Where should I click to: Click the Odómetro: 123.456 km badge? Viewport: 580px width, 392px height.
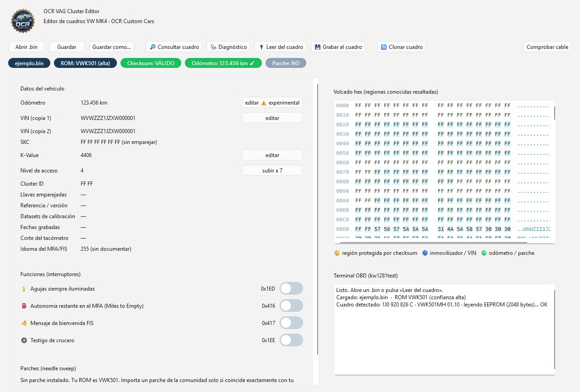(223, 63)
